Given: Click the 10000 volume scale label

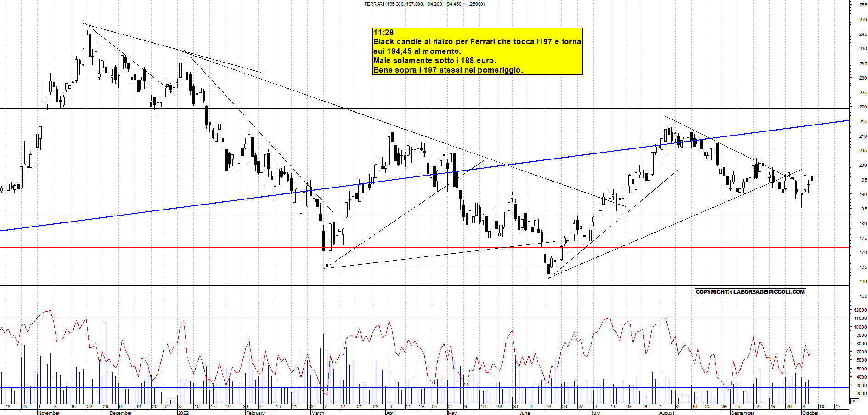Looking at the screenshot, I should click(x=860, y=327).
